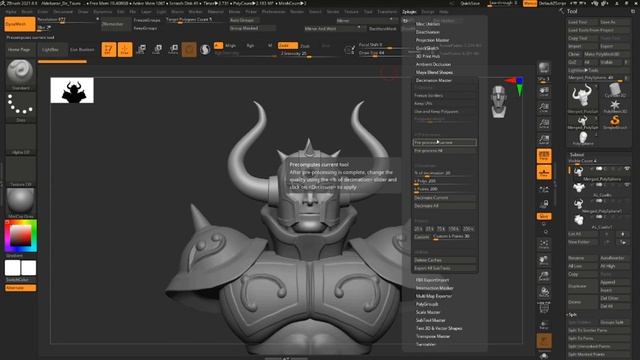Screen dimensions: 640x360
Task: Toggle Freeze borders option
Action: pos(444,96)
